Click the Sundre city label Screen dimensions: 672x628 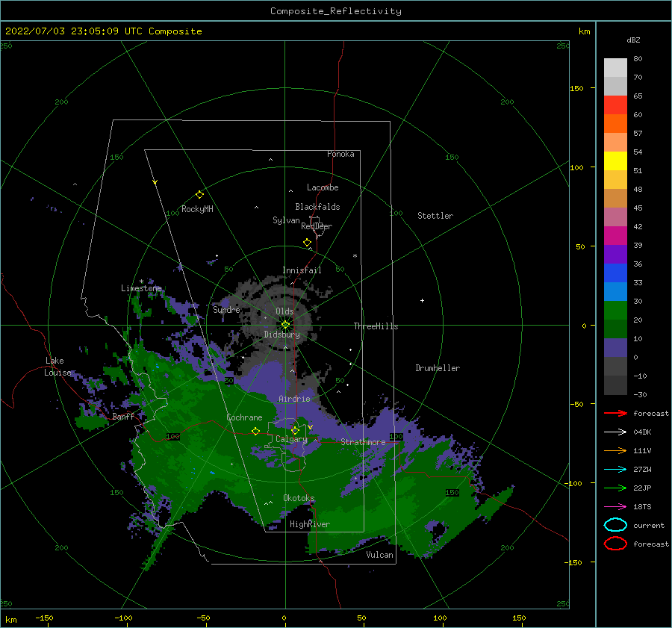coord(226,309)
